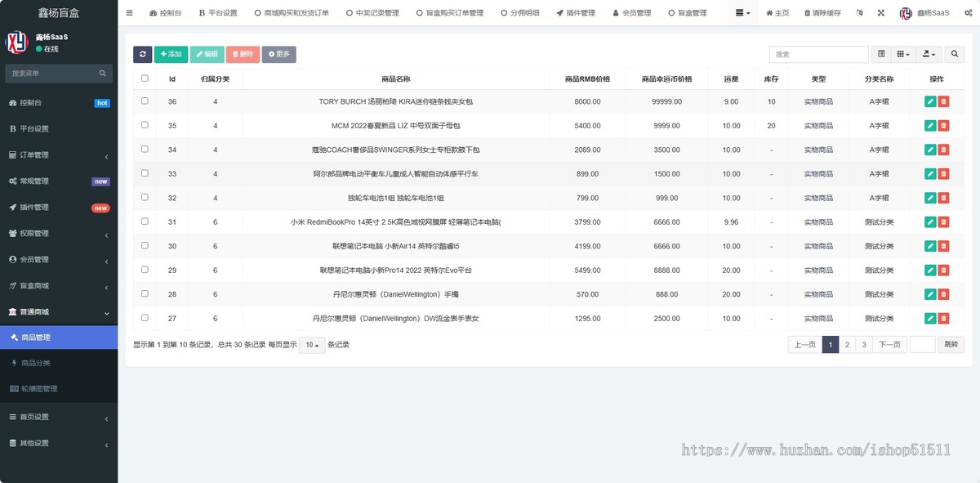The width and height of the screenshot is (980, 483).
Task: Delete the MCM 2022 product row
Action: coord(943,126)
